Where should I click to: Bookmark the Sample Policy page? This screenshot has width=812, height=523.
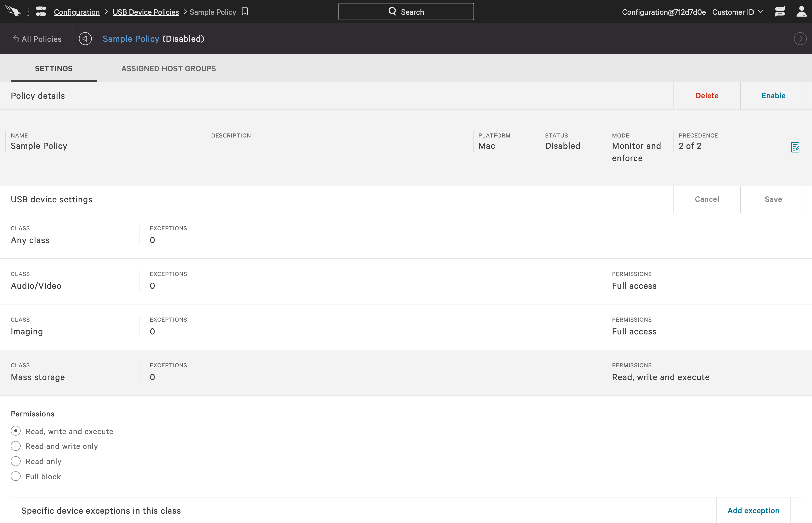[x=245, y=12]
